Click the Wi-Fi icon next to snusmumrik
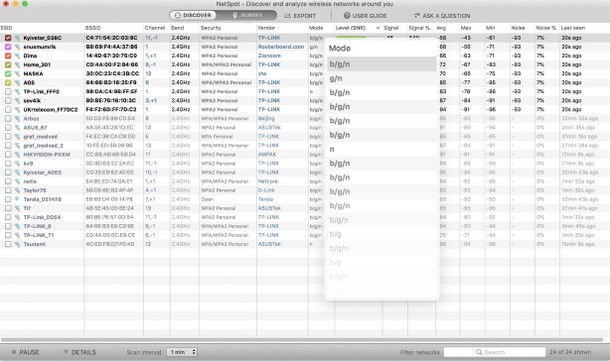 (x=17, y=47)
